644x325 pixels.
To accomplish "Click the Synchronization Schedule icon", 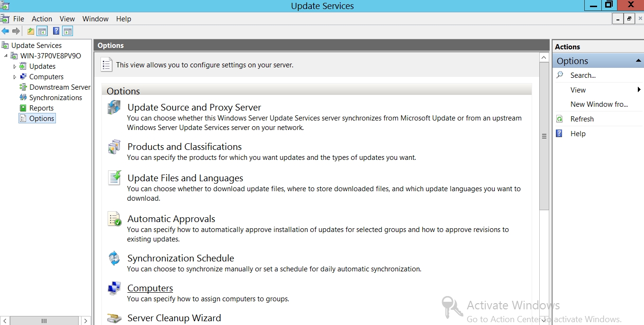I will click(114, 259).
